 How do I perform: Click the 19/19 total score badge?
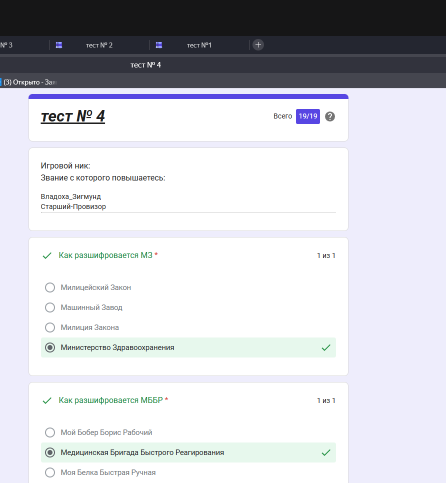pyautogui.click(x=308, y=116)
